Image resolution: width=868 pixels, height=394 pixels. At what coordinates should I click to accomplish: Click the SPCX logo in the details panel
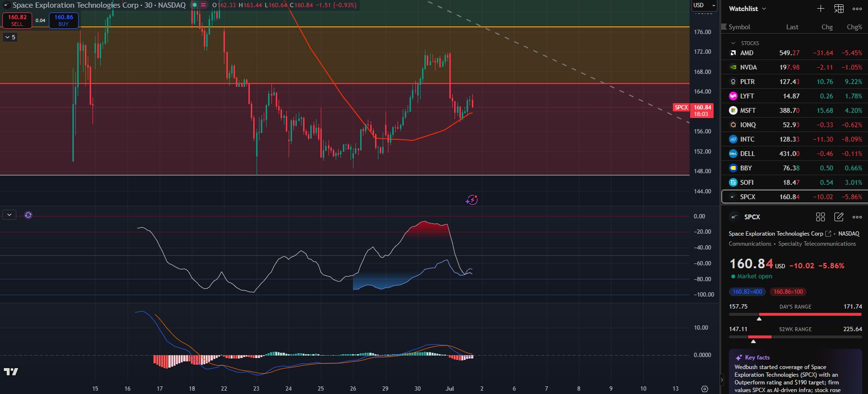click(x=734, y=217)
